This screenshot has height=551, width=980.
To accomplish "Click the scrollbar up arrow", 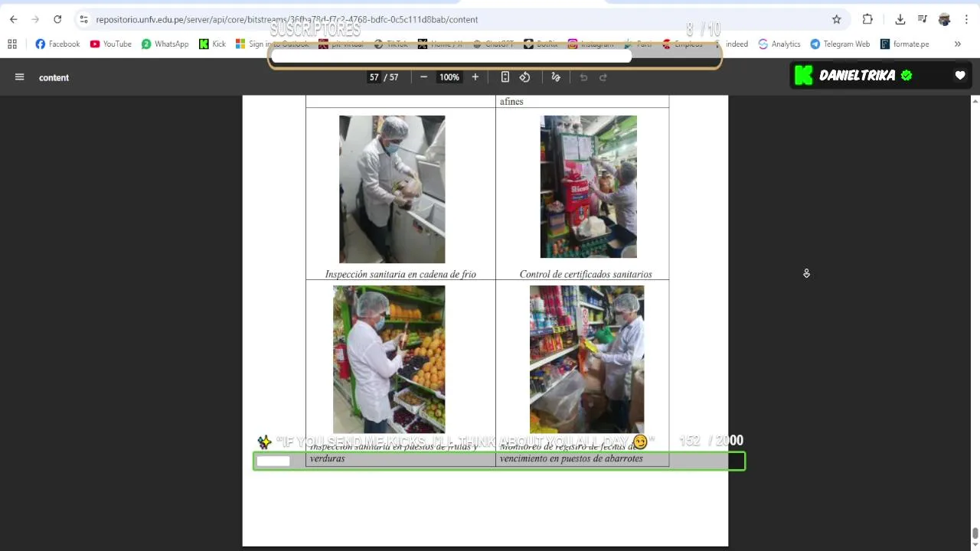I will click(x=975, y=101).
